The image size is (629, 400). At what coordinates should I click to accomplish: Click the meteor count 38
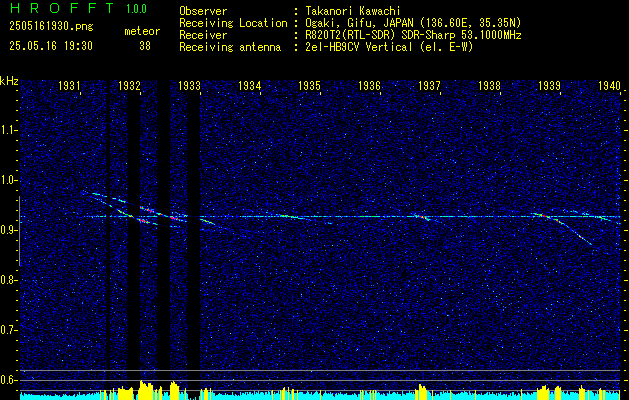(145, 46)
